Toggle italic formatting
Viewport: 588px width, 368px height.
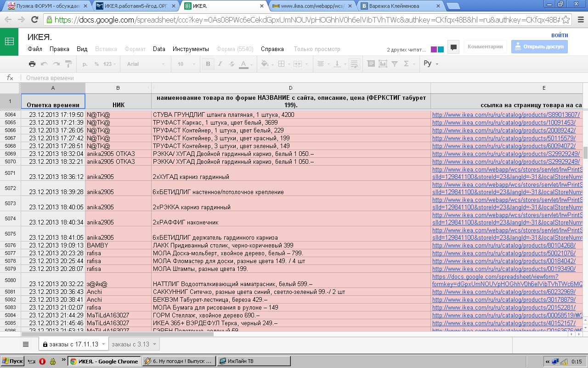[x=220, y=64]
